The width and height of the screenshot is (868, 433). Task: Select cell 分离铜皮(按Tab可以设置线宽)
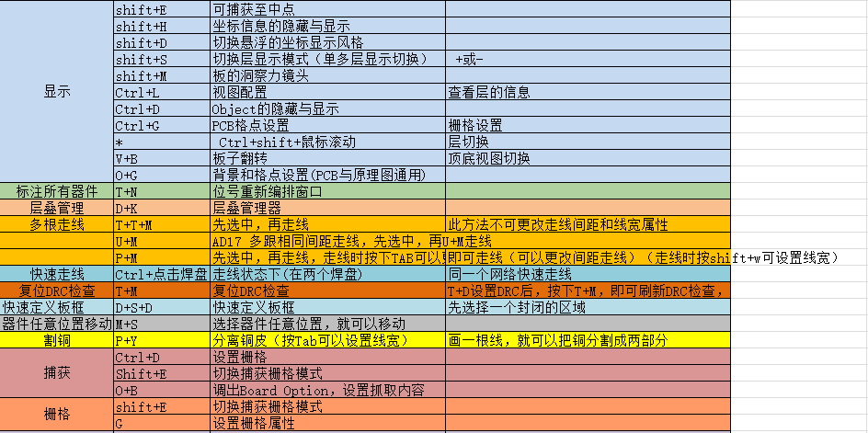pyautogui.click(x=327, y=341)
